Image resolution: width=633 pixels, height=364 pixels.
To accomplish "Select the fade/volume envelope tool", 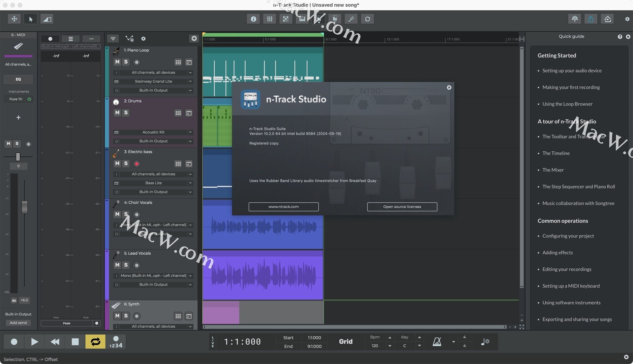I will 47,19.
